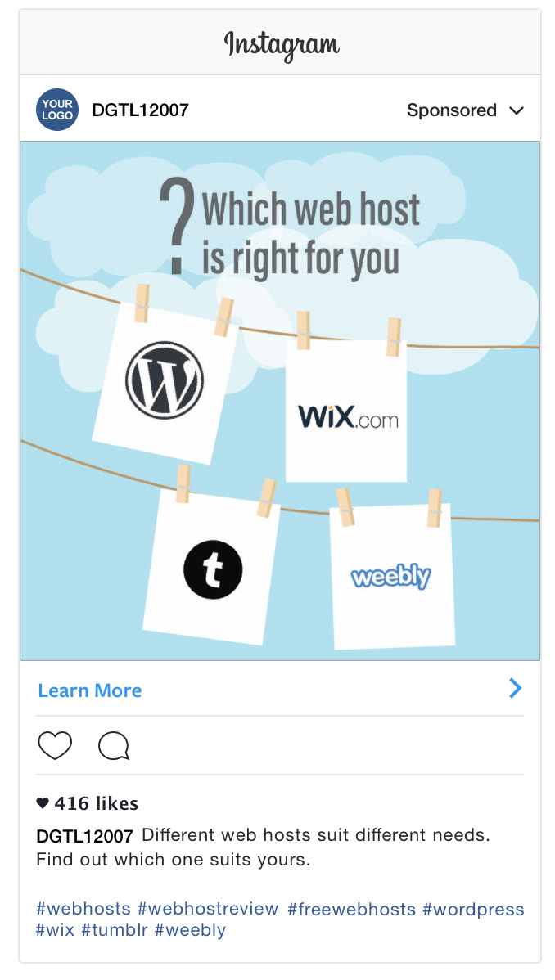Open the #webhosts hashtag
The height and width of the screenshot is (980, 555).
click(83, 909)
